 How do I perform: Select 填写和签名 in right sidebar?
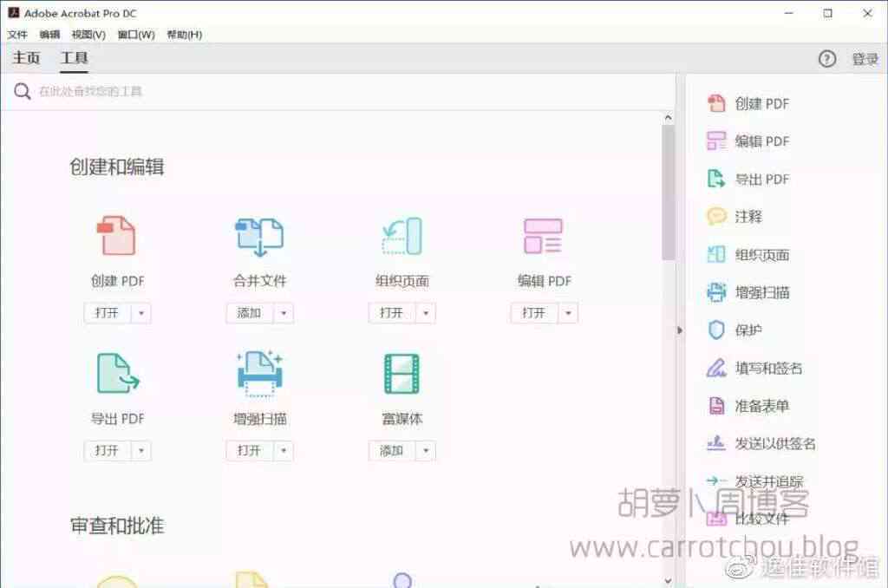coord(754,368)
